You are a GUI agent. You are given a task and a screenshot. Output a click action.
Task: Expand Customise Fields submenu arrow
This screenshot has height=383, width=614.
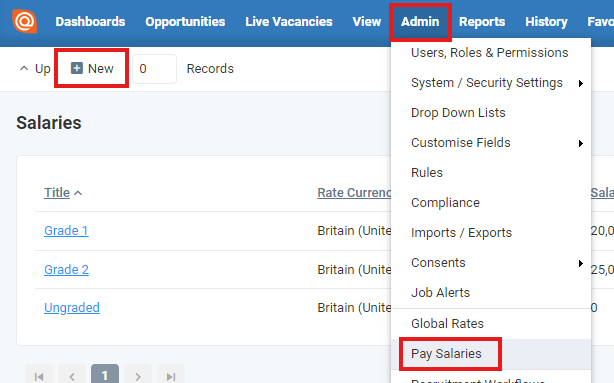point(581,144)
